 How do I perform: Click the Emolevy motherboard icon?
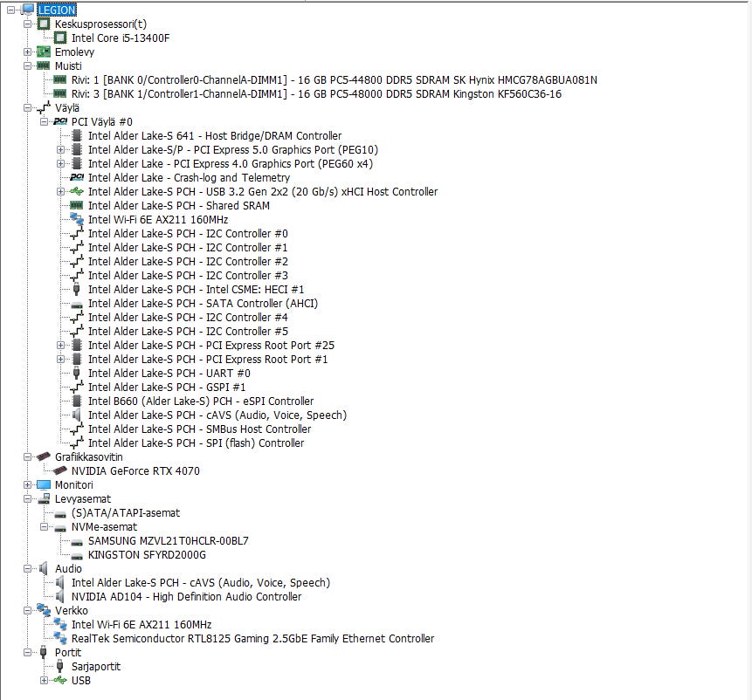coord(44,51)
